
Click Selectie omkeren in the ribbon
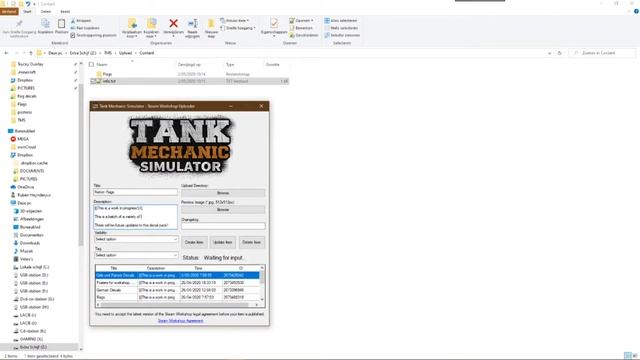342,36
